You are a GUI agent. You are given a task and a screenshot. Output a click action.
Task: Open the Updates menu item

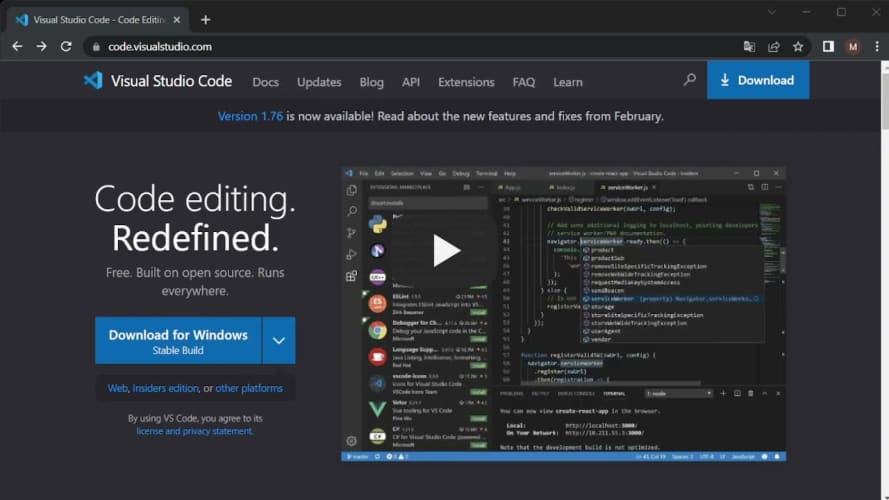pyautogui.click(x=319, y=82)
